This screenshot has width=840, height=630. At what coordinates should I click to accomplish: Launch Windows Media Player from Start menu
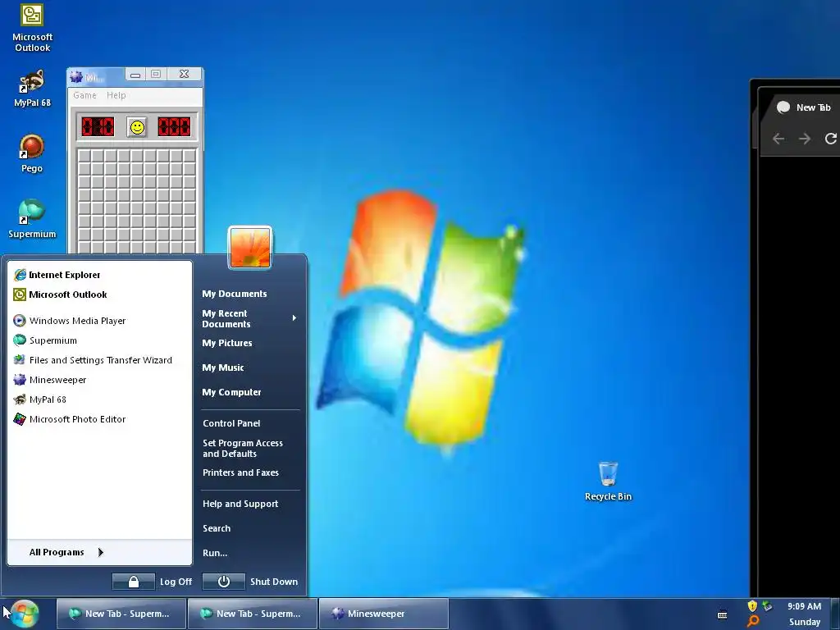click(x=99, y=321)
